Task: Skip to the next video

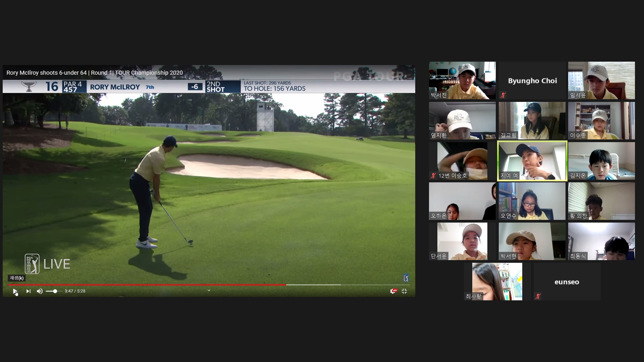Action: click(x=29, y=291)
